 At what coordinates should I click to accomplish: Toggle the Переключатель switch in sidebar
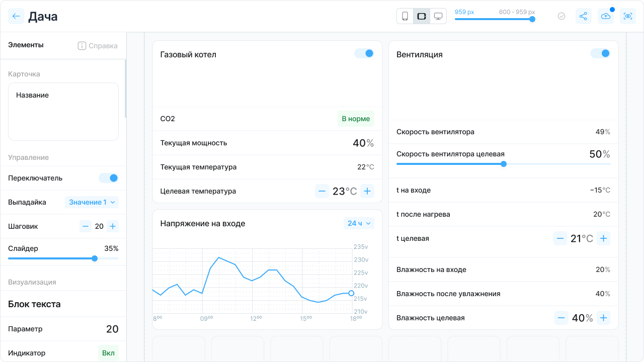[x=109, y=178]
